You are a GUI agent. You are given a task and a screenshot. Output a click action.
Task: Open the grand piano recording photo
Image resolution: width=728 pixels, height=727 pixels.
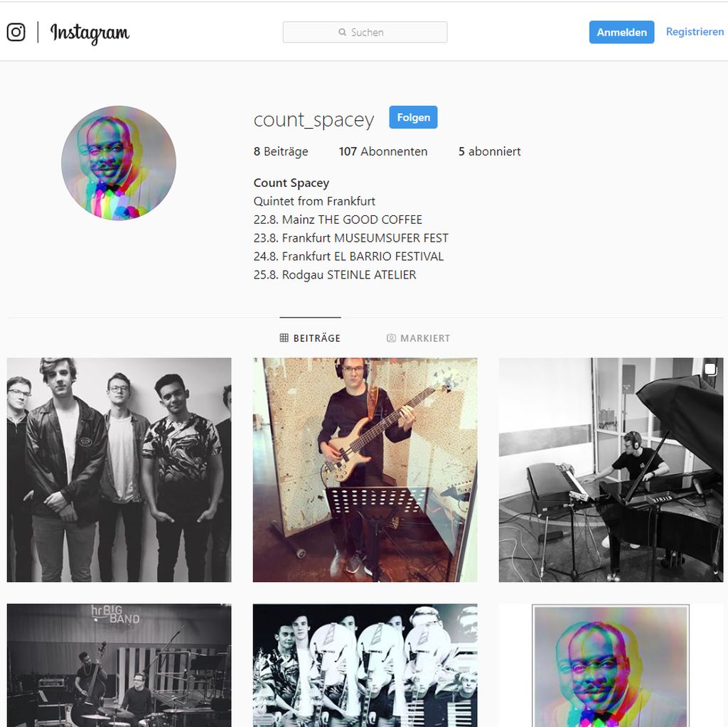(611, 469)
